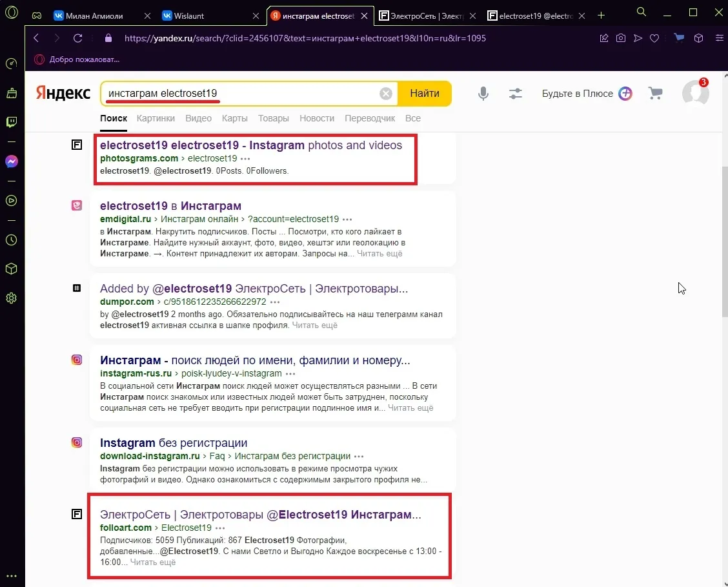
Task: Focus the browser address bar
Action: point(305,38)
